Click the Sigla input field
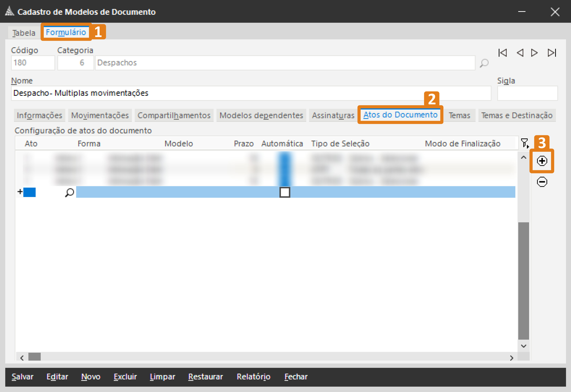The width and height of the screenshot is (571, 392). point(527,93)
